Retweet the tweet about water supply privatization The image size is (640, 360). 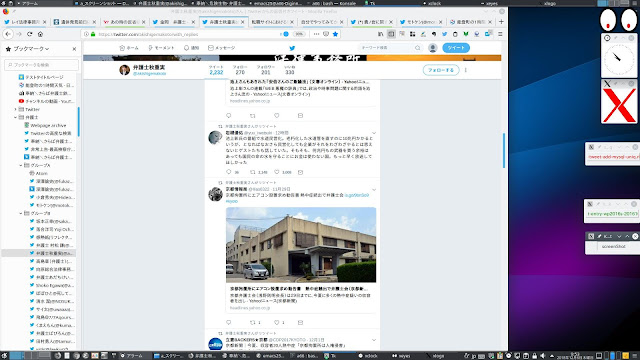(x=253, y=172)
